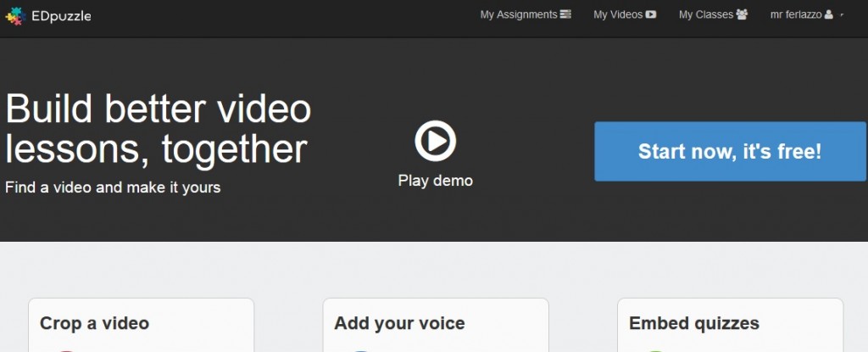The height and width of the screenshot is (352, 868).
Task: Expand the account dropdown caret
Action: click(x=842, y=15)
